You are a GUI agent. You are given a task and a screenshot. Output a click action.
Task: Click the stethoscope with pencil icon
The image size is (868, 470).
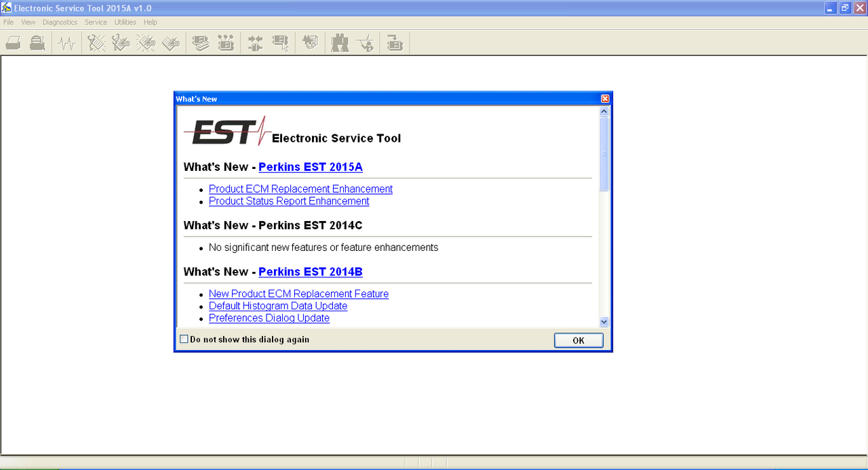(x=121, y=43)
